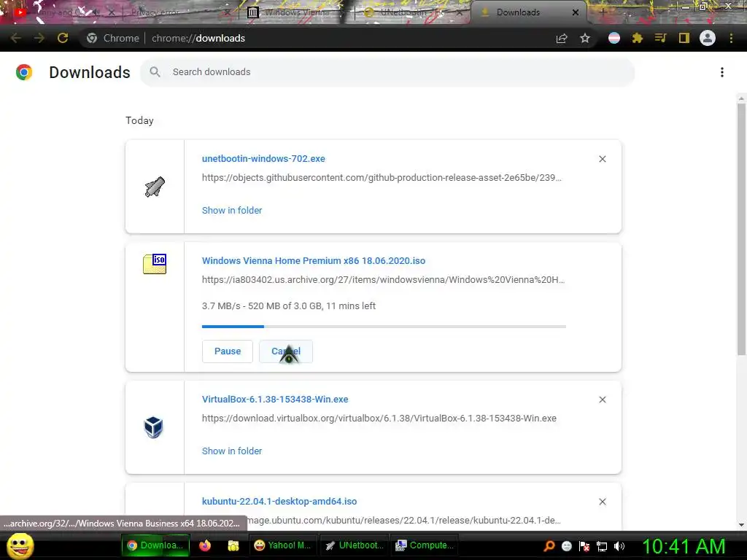Go forward using the forward arrow
The image size is (747, 560).
(x=39, y=38)
